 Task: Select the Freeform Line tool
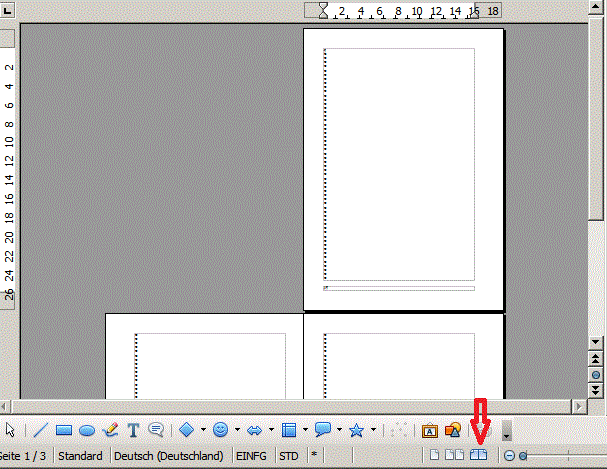tap(110, 430)
